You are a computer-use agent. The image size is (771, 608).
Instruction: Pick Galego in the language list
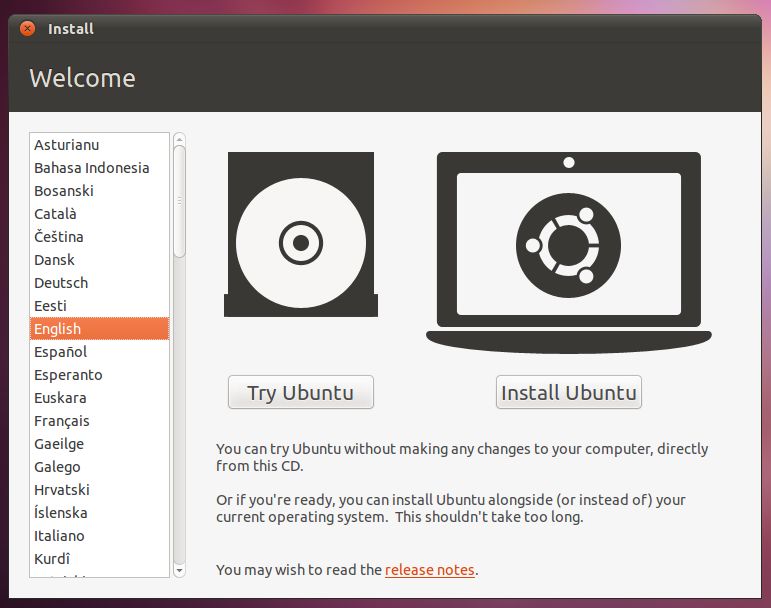[99, 466]
